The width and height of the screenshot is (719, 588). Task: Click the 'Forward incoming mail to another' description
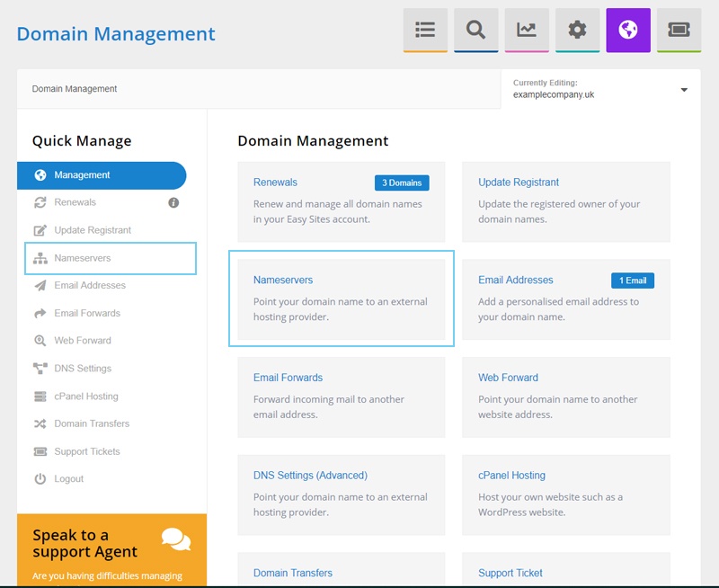[329, 406]
